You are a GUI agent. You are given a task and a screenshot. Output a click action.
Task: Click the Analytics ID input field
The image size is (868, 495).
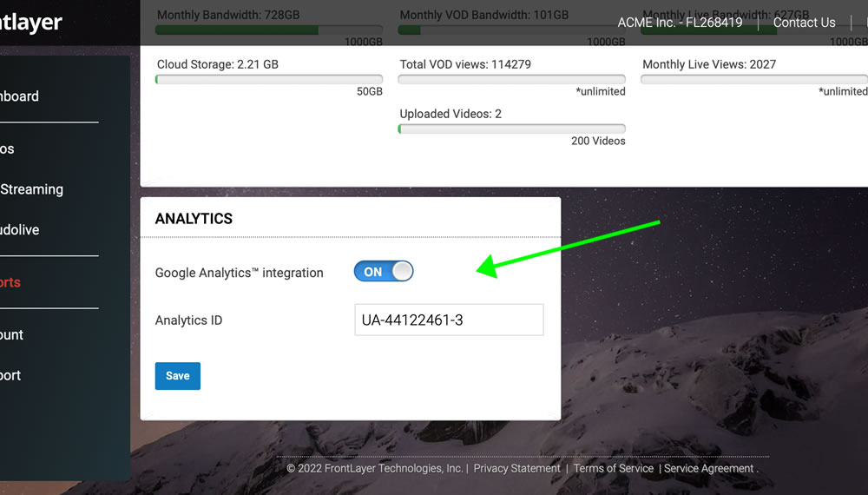tap(449, 320)
